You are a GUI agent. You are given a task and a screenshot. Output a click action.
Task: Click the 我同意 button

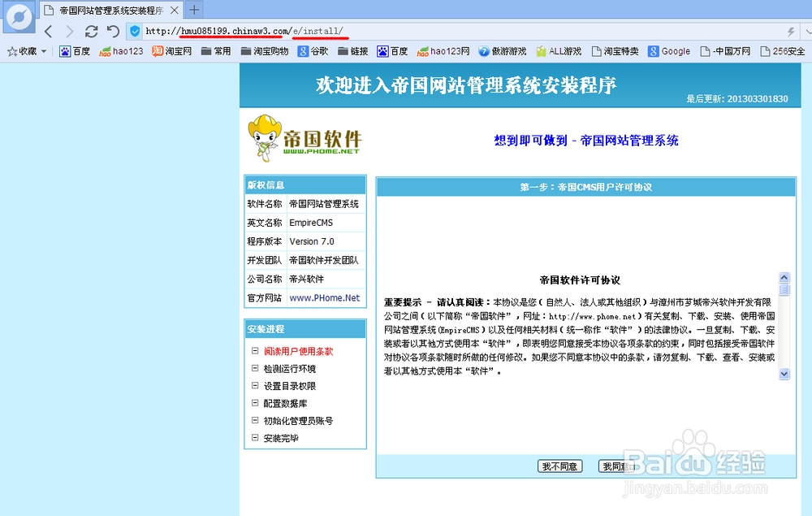[616, 466]
